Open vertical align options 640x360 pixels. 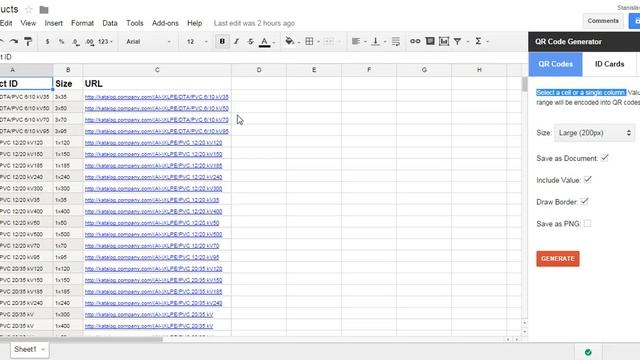[x=376, y=41]
